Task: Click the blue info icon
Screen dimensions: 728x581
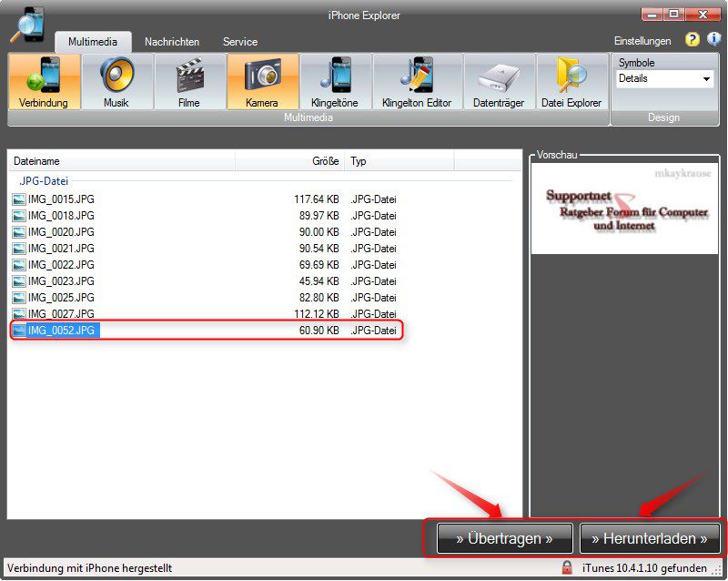Action: [x=714, y=40]
